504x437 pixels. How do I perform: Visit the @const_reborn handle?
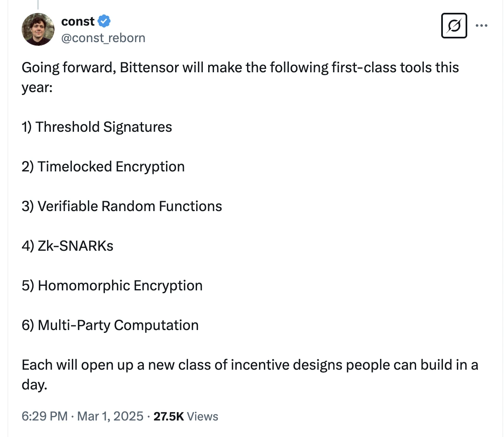pos(103,38)
